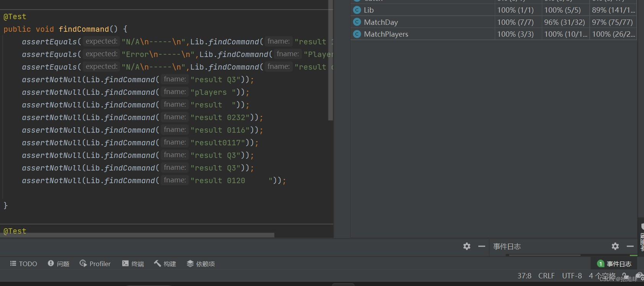Click the editor vertical scrollbar thumb
This screenshot has width=644, height=286.
331,60
